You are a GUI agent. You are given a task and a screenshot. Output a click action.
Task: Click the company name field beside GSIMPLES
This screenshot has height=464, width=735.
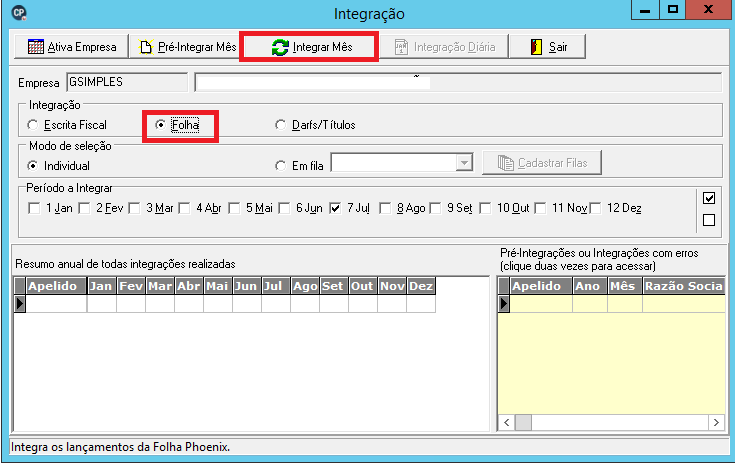(x=458, y=82)
